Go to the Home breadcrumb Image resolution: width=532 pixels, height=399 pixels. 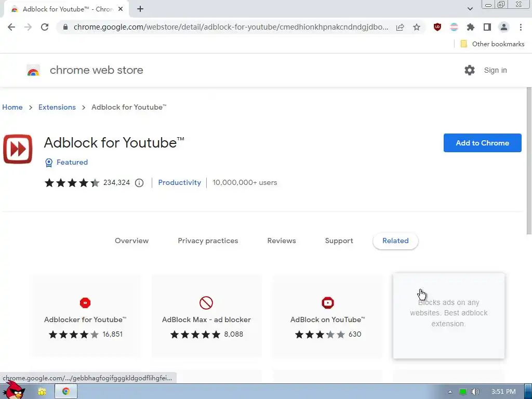click(x=12, y=107)
